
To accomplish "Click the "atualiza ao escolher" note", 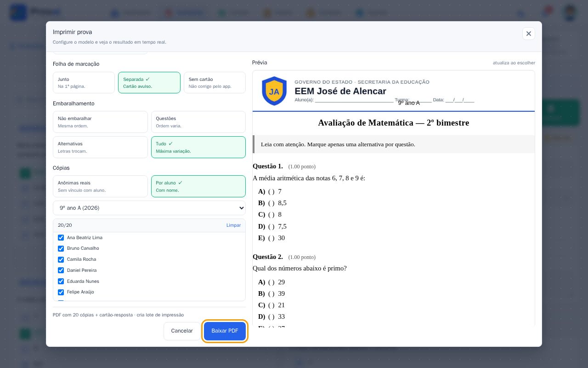I will 514,63.
